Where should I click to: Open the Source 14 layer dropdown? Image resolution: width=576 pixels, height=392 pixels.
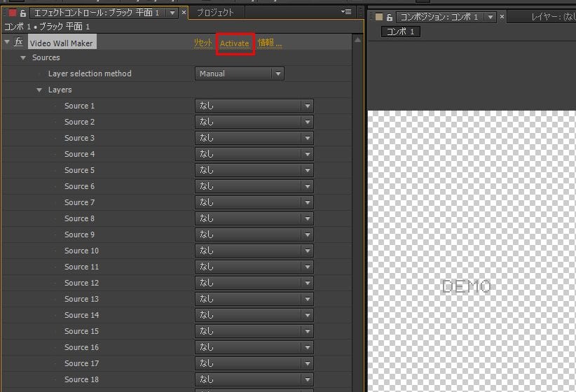[x=254, y=315]
